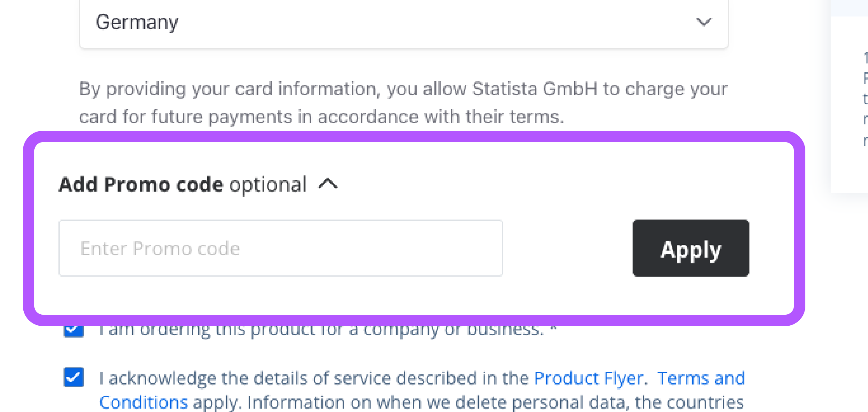Click the blue "Conditions" word on second line

(x=144, y=402)
